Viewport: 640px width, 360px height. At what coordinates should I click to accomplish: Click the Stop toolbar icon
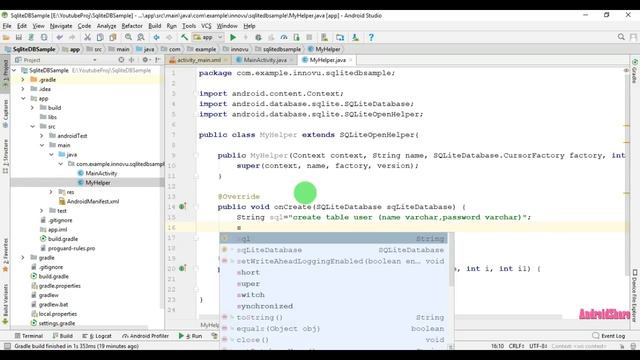309,38
